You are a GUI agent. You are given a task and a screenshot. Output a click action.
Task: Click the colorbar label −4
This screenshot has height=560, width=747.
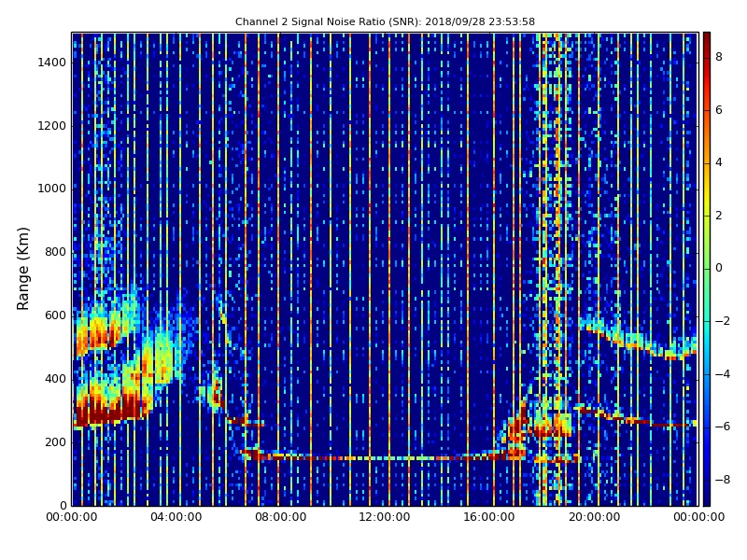click(x=723, y=374)
